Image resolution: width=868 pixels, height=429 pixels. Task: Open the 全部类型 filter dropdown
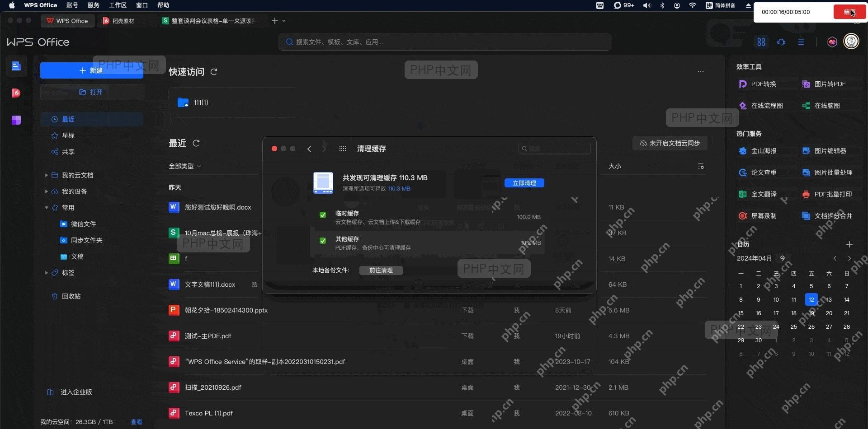coord(184,166)
